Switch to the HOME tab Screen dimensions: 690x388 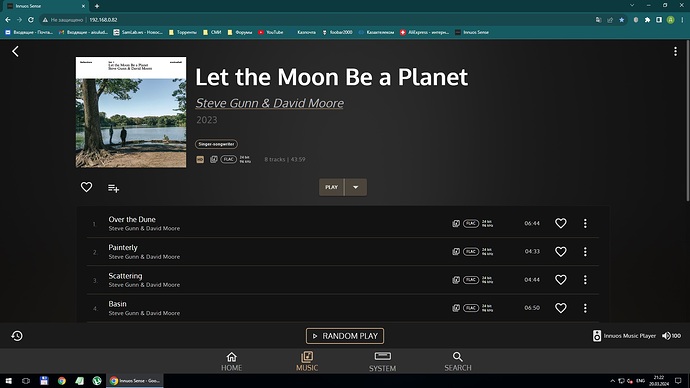231,362
